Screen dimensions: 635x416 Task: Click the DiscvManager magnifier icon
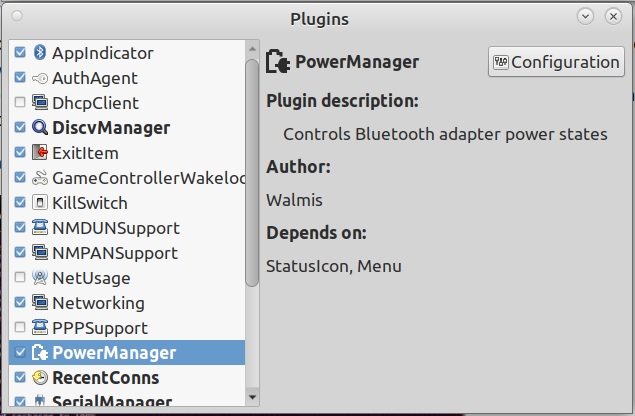pos(40,127)
